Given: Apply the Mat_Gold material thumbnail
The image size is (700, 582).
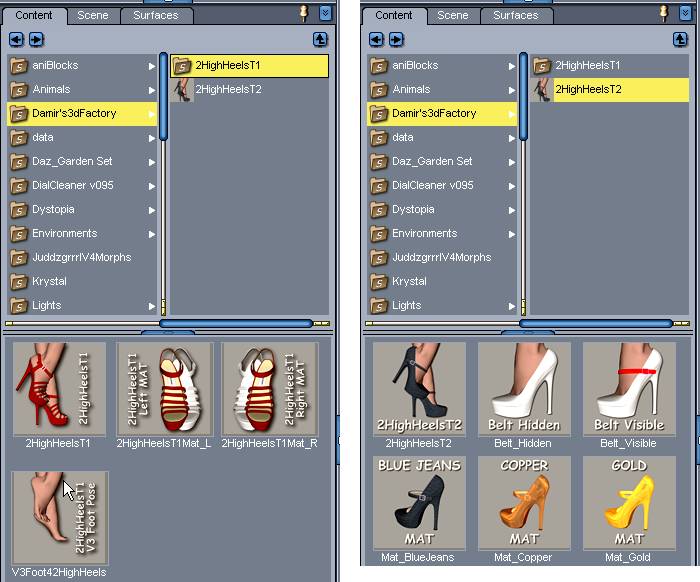Looking at the screenshot, I should click(629, 503).
